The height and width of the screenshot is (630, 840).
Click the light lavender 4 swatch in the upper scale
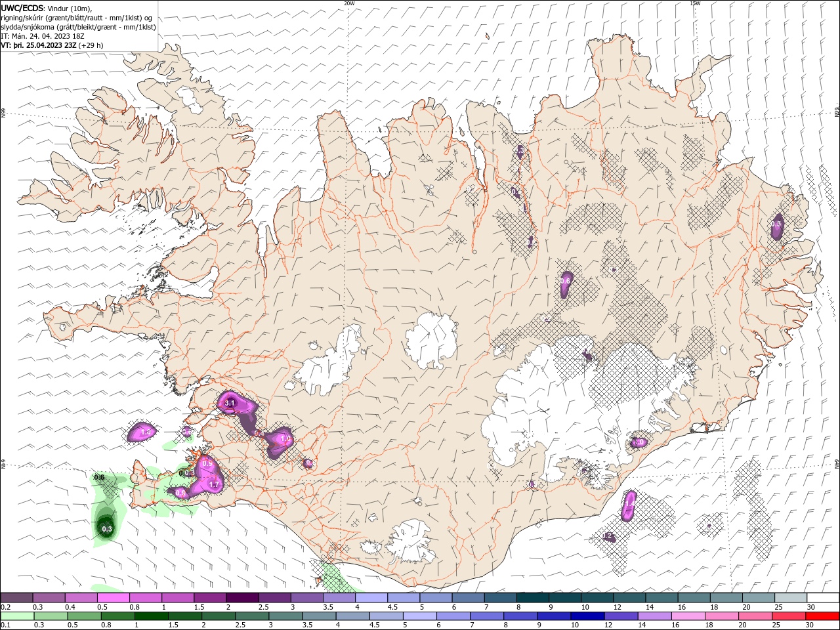coord(372,597)
